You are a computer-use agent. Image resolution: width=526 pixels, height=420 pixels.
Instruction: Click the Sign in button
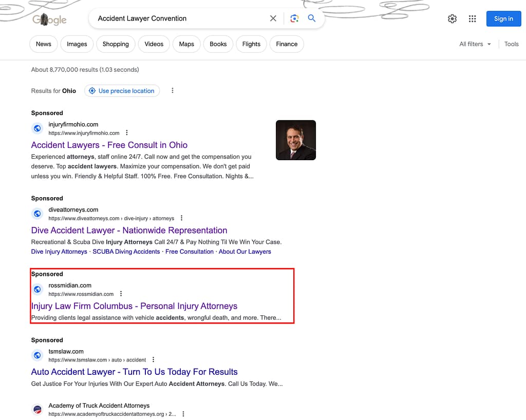tap(503, 19)
